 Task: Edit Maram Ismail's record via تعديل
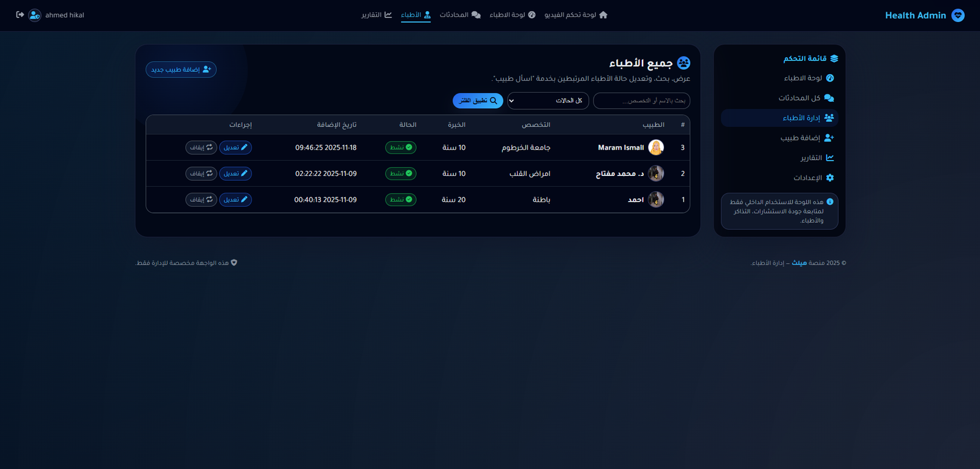(x=235, y=148)
